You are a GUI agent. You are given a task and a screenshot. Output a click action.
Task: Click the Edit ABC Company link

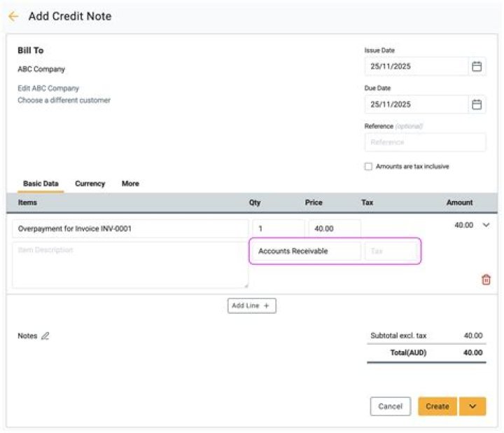coord(48,88)
